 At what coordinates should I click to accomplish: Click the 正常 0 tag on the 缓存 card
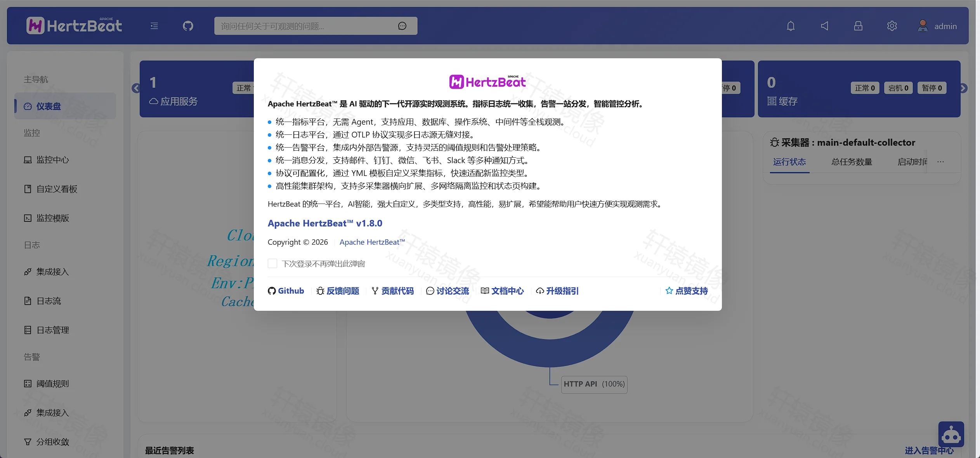coord(865,88)
